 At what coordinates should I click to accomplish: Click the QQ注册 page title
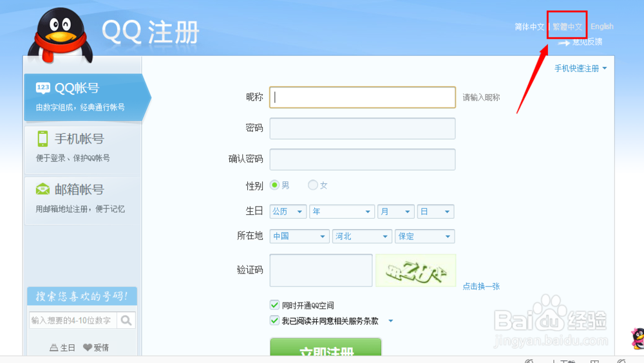(x=150, y=32)
